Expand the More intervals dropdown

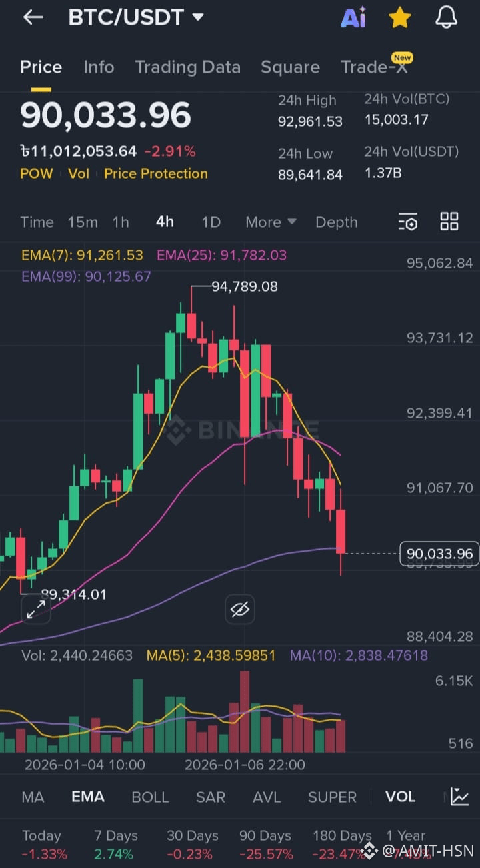(271, 222)
